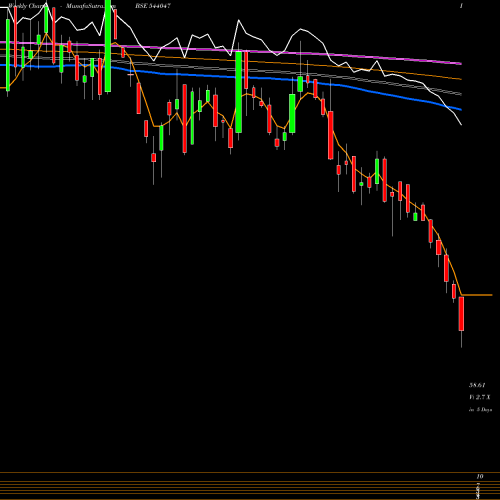The image size is (500, 500).
Task: Click the 'in 5 Days' label
Action: (480, 410)
